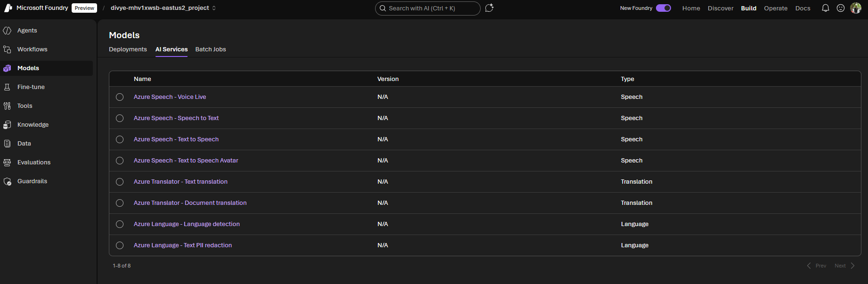Select Azure Speech - Voice Live radio button
868x284 pixels.
pyautogui.click(x=120, y=97)
